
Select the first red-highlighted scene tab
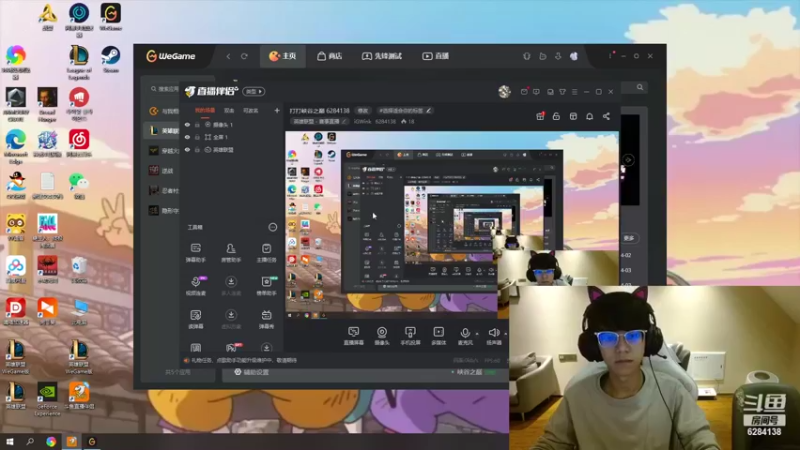point(205,111)
